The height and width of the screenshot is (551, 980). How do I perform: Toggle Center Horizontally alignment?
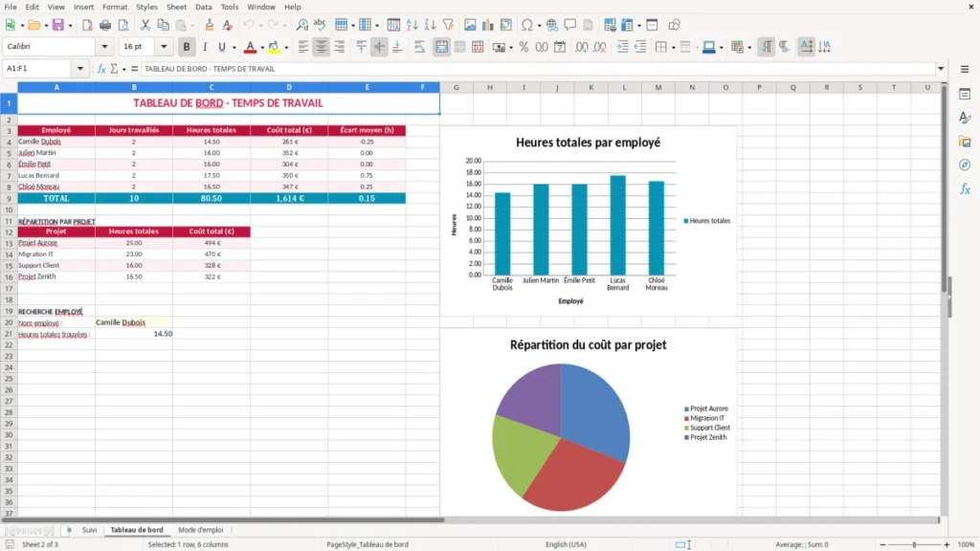coord(322,47)
